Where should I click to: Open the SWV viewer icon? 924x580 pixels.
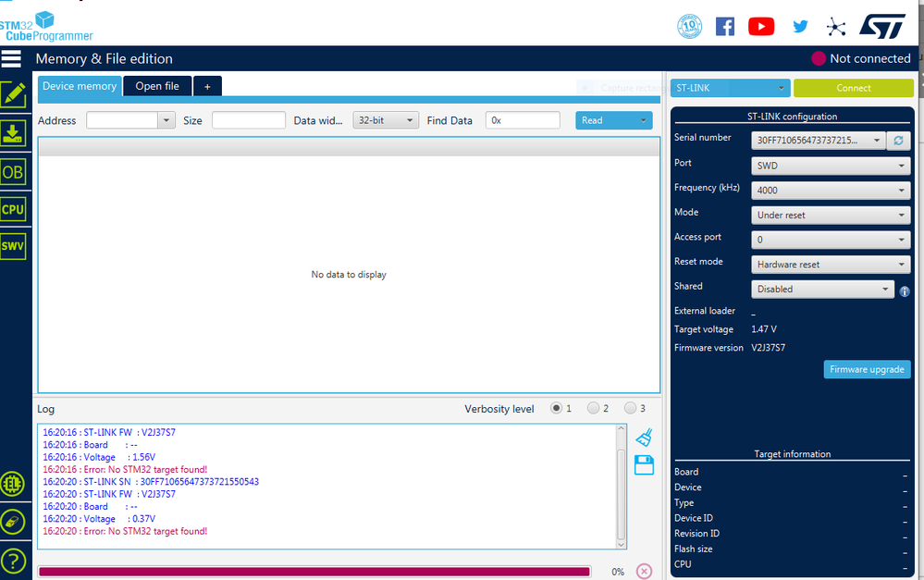(x=13, y=246)
